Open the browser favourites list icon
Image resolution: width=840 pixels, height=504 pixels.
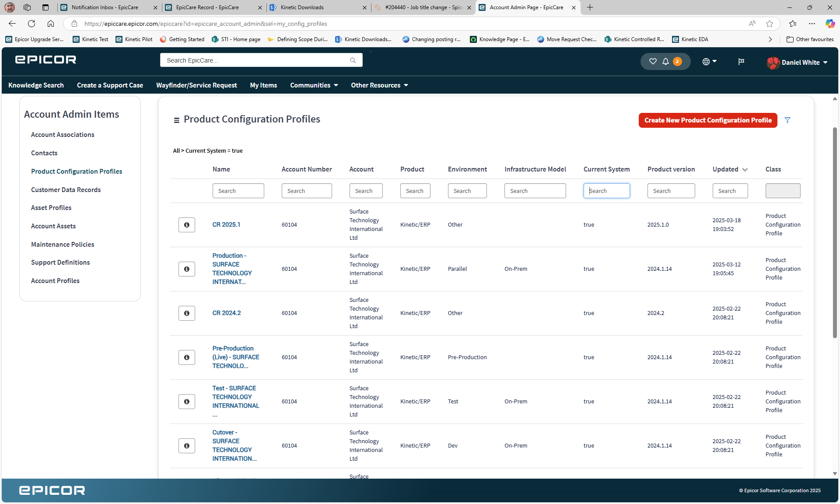(793, 24)
